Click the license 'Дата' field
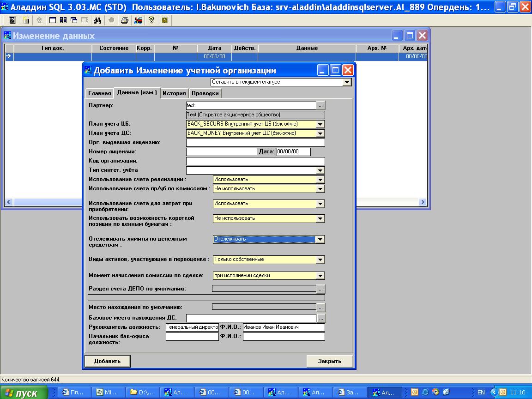 (294, 151)
